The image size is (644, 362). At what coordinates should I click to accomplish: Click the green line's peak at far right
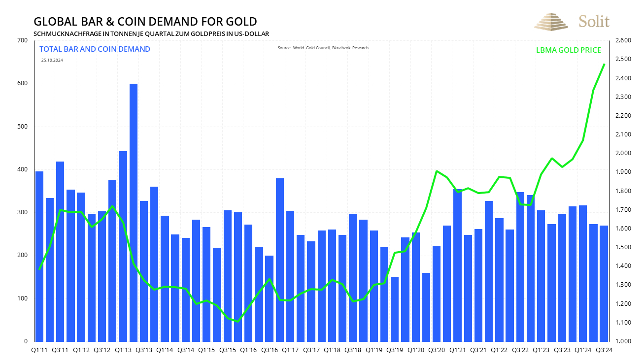[x=604, y=65]
